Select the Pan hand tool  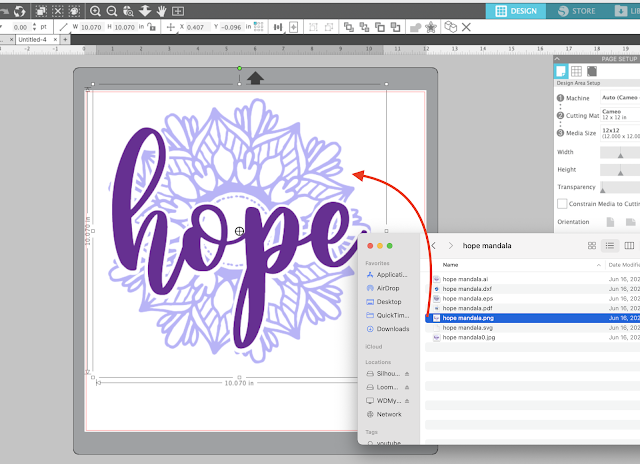pyautogui.click(x=161, y=11)
